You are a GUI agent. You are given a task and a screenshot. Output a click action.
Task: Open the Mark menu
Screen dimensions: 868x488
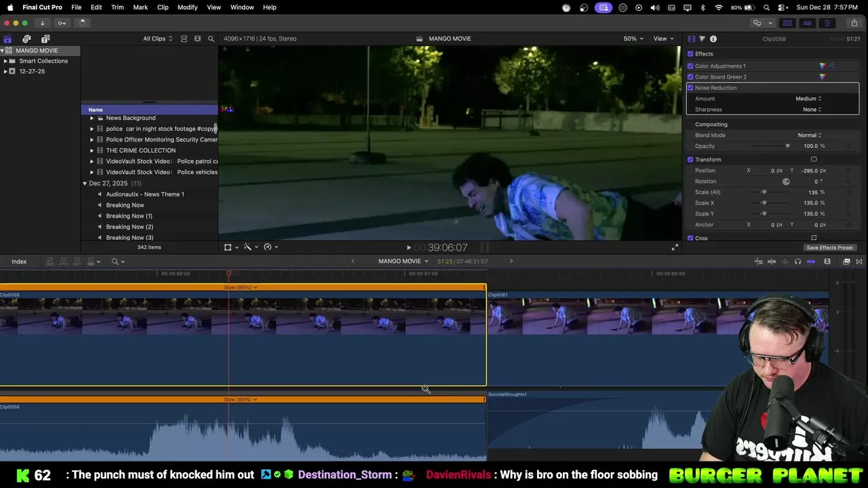coord(140,7)
